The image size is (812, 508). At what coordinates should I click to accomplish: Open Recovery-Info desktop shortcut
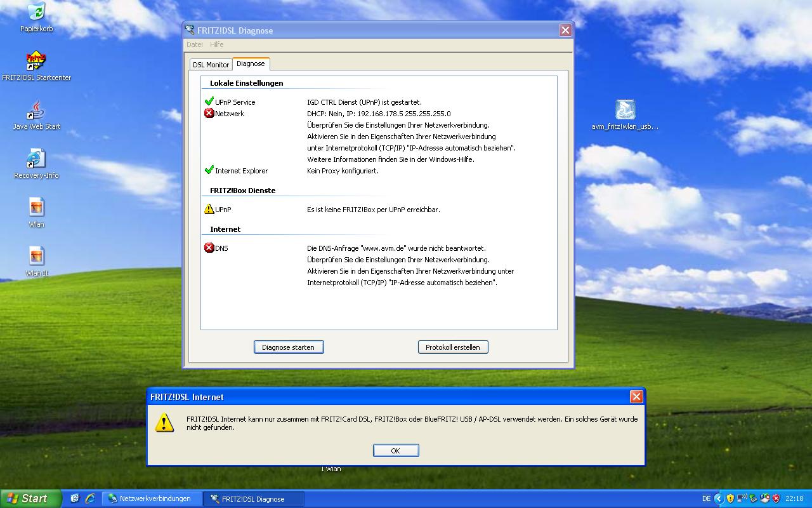(36, 164)
